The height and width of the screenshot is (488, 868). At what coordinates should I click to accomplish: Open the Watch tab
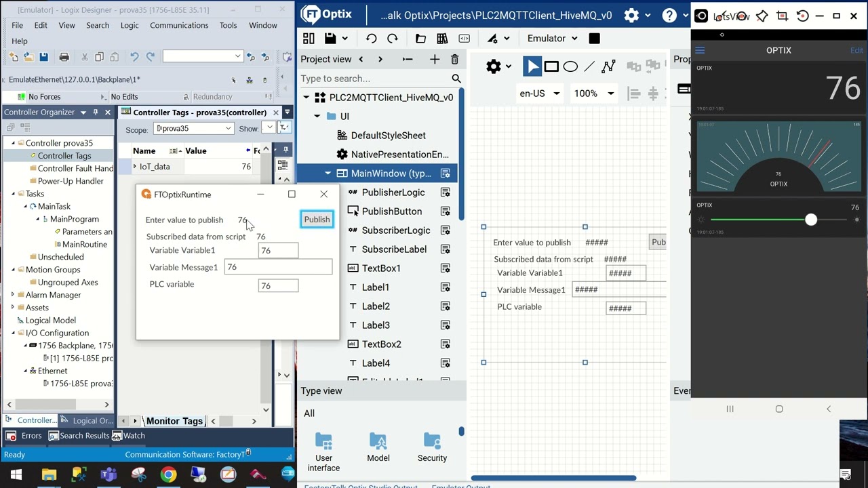(x=129, y=436)
